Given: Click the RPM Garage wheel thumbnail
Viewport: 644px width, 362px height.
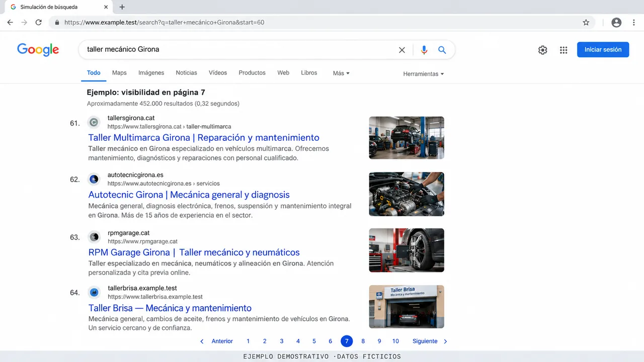Looking at the screenshot, I should 407,250.
